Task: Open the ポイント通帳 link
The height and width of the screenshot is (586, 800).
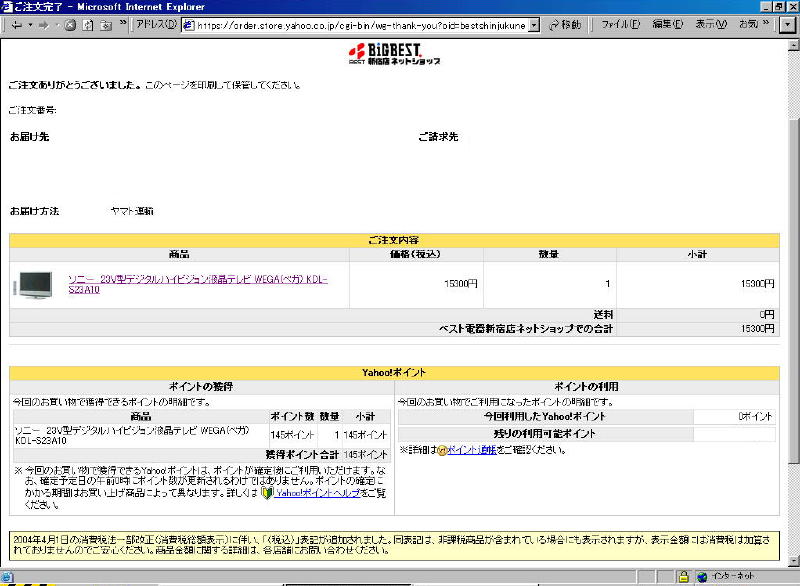Action: point(471,451)
